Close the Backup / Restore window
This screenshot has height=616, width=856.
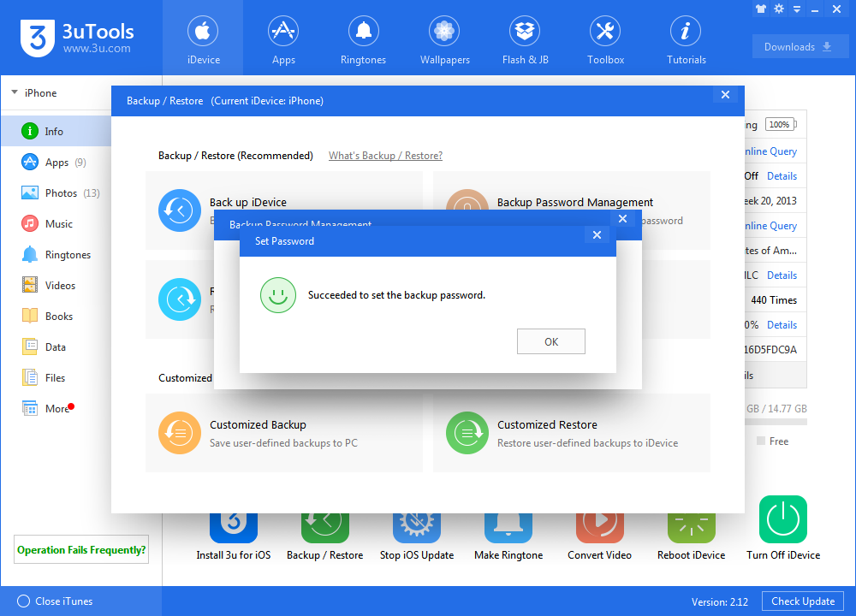click(x=725, y=95)
